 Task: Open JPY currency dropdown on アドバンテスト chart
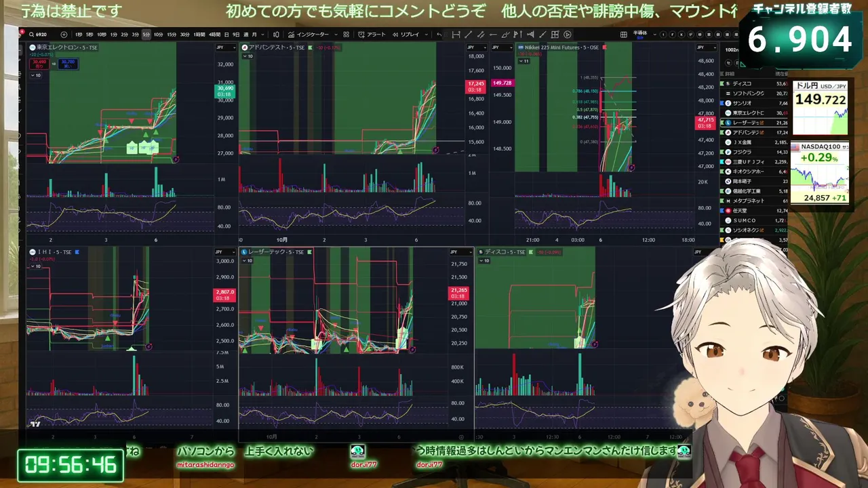coord(475,47)
